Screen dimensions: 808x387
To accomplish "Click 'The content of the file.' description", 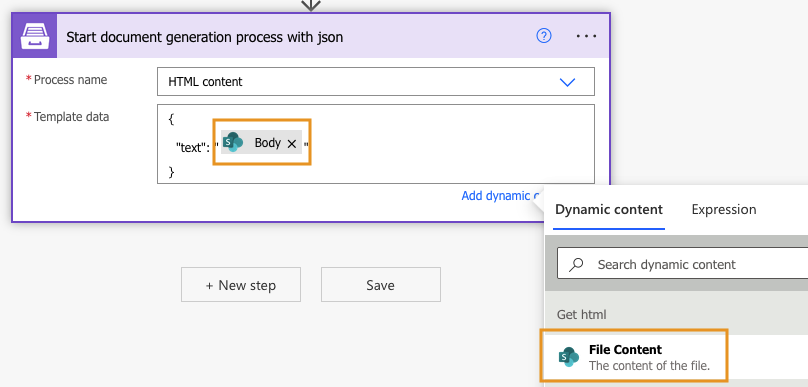I will (649, 366).
